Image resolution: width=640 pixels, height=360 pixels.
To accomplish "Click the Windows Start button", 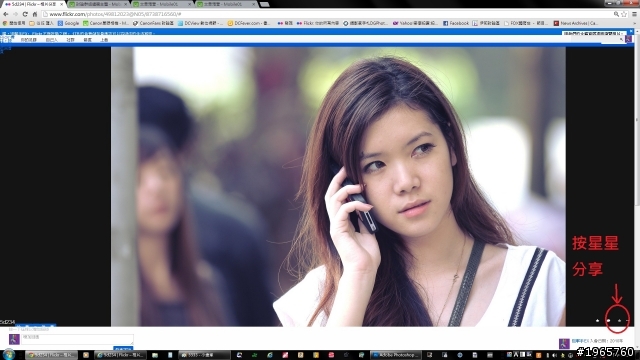I will click(9, 355).
